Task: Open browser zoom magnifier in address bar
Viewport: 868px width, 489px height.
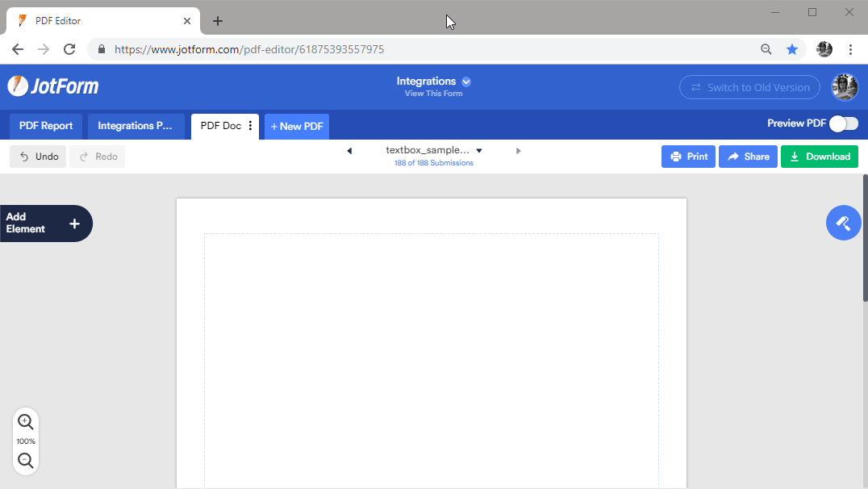Action: 766,49
